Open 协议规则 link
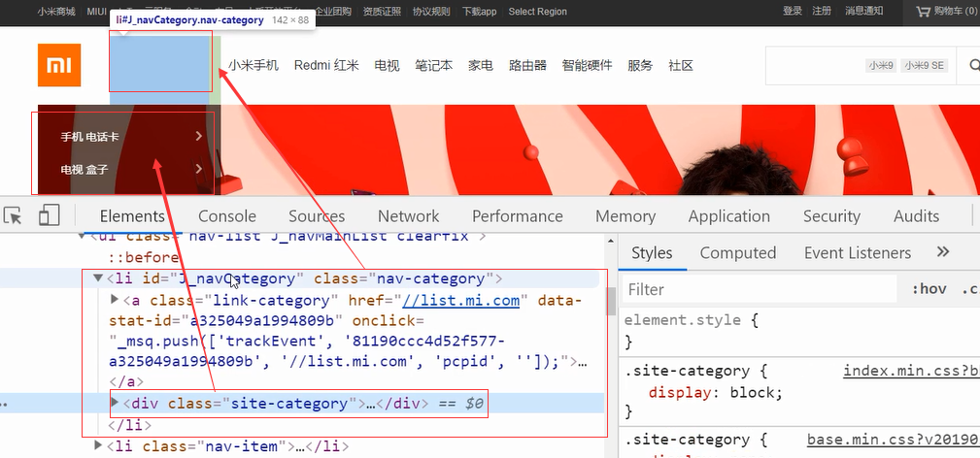The height and width of the screenshot is (458, 980). point(431,12)
